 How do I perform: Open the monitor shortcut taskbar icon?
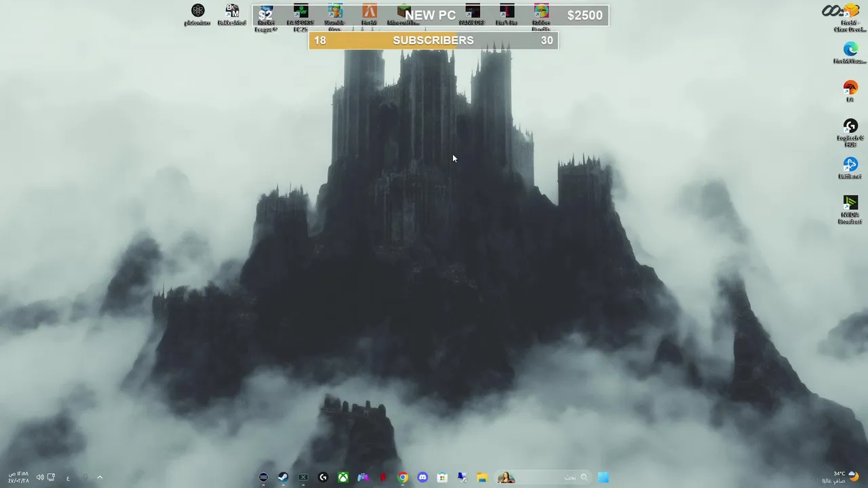click(462, 477)
